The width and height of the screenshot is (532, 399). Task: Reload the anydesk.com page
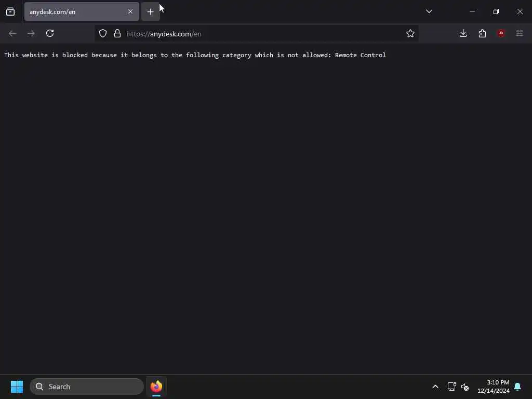point(50,33)
